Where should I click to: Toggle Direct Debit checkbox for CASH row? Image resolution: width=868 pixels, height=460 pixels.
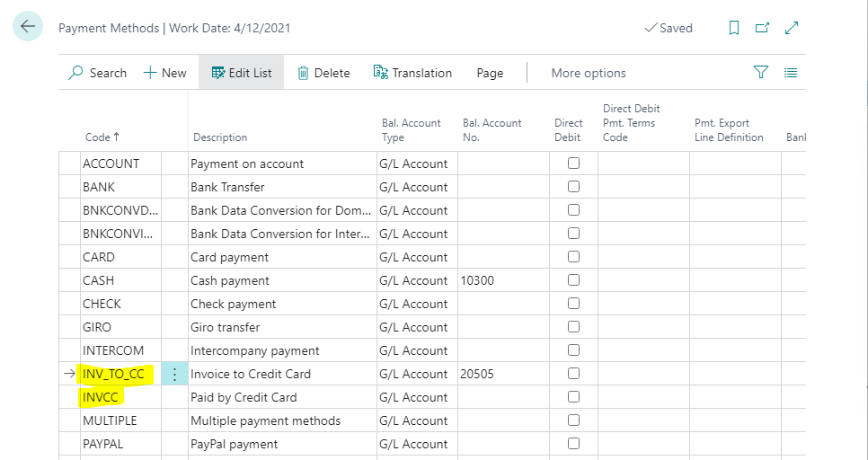pyautogui.click(x=573, y=280)
